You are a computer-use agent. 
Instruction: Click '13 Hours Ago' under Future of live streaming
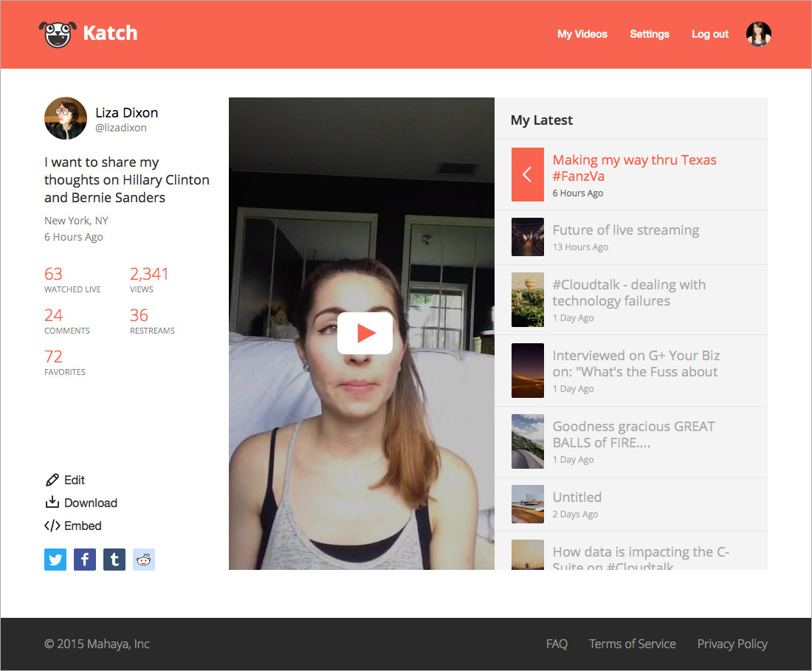coord(580,247)
